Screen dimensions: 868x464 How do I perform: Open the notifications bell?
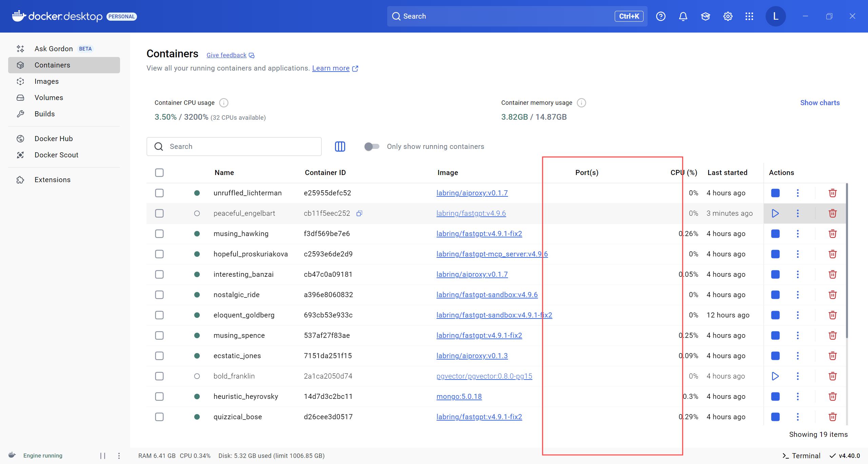point(683,16)
